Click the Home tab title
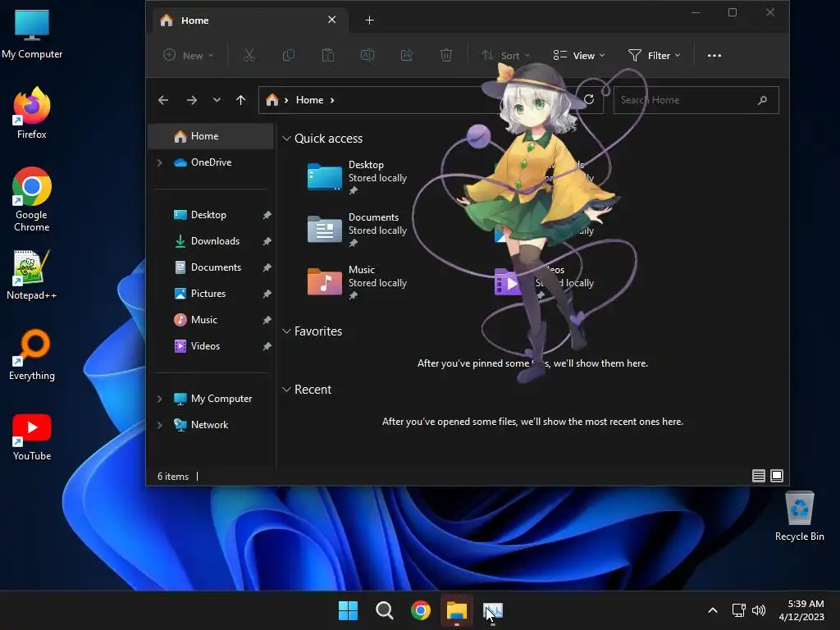The width and height of the screenshot is (840, 630). (195, 21)
